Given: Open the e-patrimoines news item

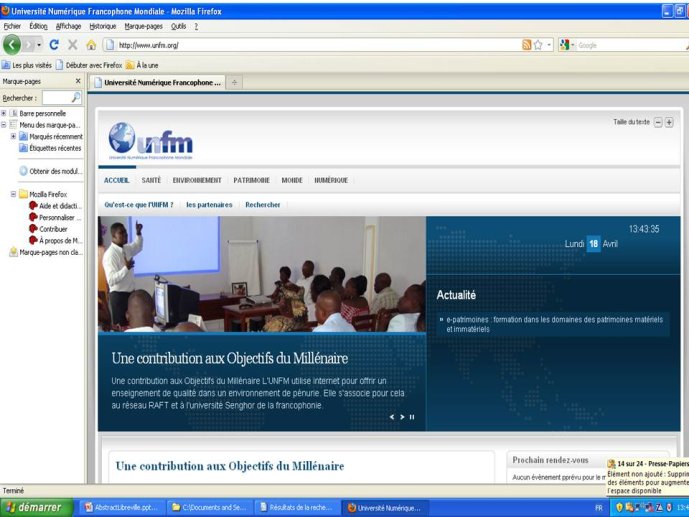Looking at the screenshot, I should pyautogui.click(x=555, y=324).
